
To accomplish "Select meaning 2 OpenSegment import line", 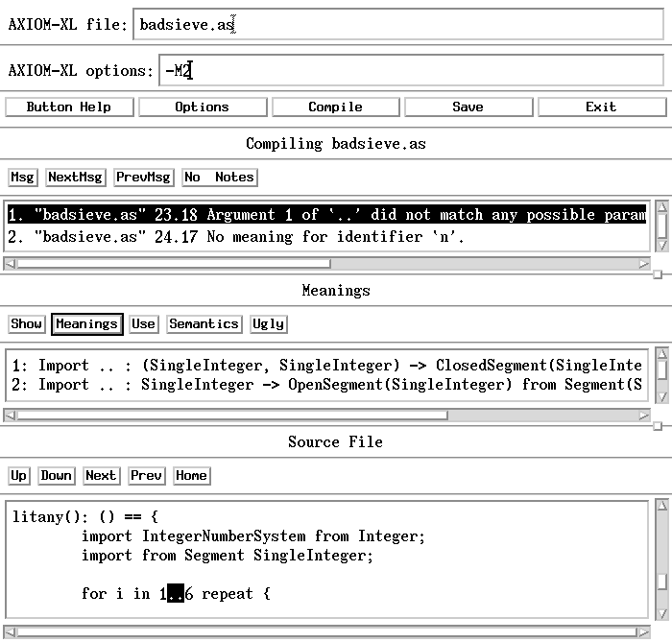I will (x=326, y=385).
